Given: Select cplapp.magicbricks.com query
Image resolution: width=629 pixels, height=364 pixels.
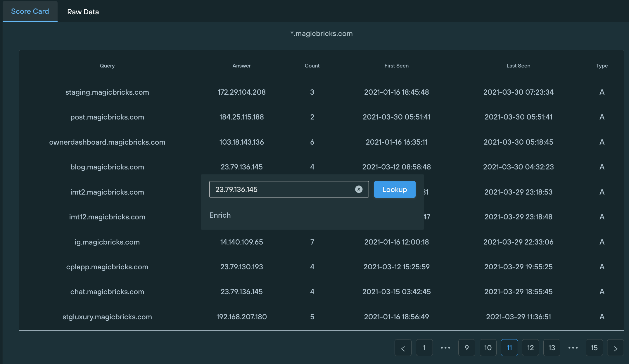Looking at the screenshot, I should (x=107, y=267).
